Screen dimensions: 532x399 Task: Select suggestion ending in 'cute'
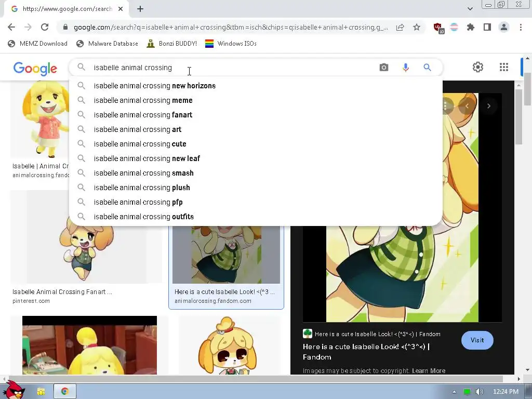pyautogui.click(x=256, y=144)
